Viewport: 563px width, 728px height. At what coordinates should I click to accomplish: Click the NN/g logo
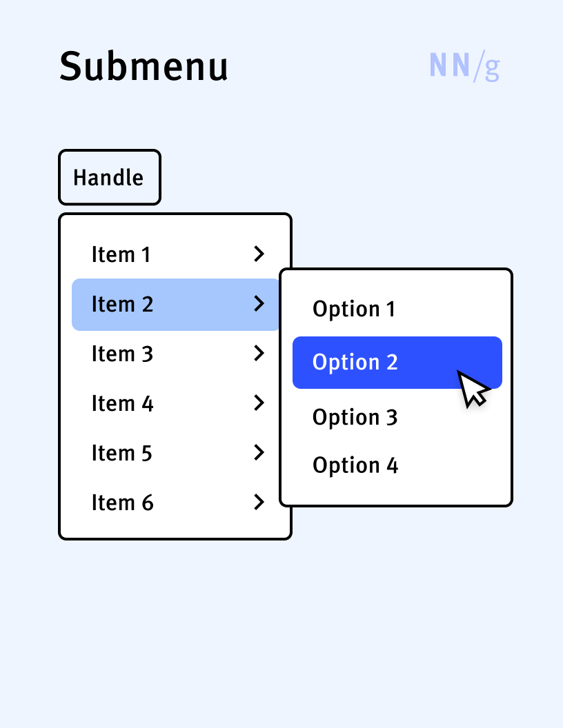[x=464, y=66]
